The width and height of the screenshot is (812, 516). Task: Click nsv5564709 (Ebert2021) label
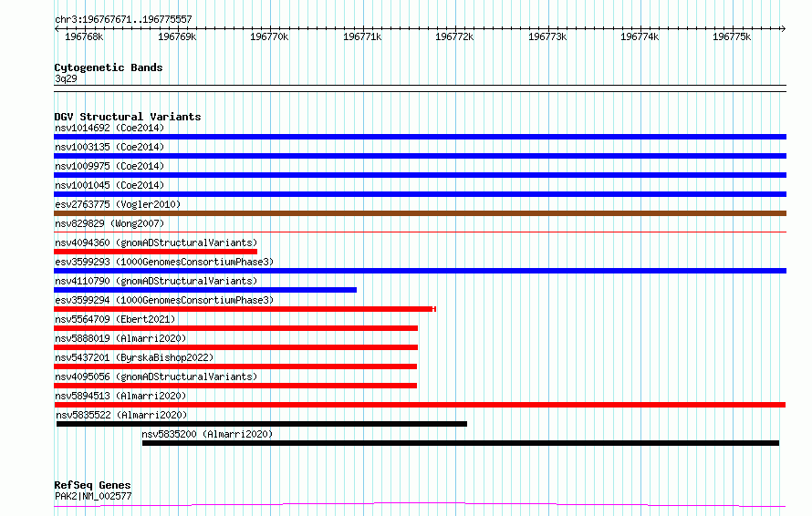coord(115,319)
